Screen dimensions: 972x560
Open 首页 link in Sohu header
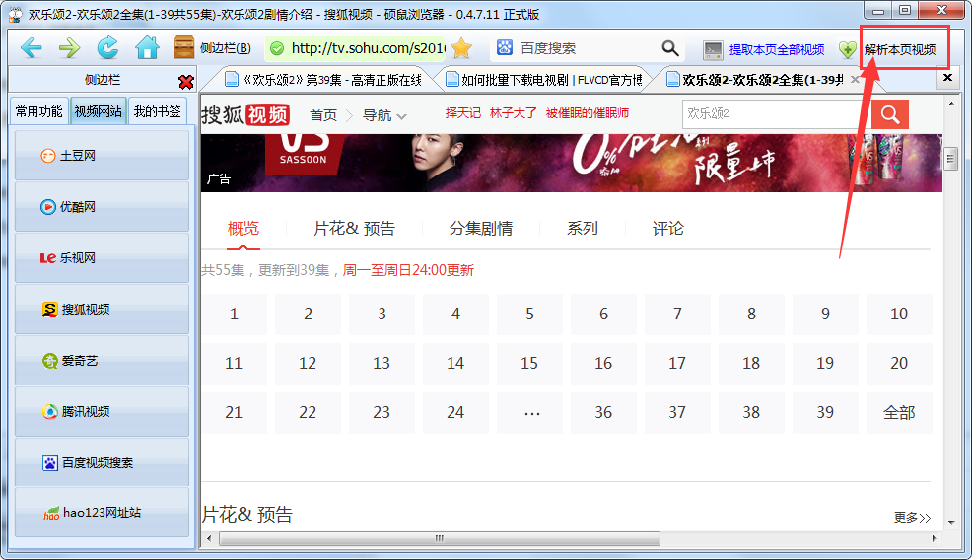tap(323, 115)
